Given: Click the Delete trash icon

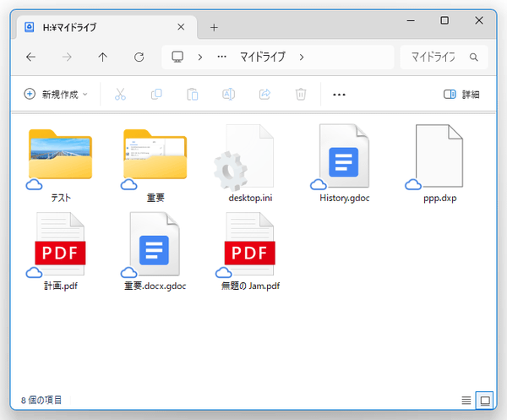Looking at the screenshot, I should [300, 95].
